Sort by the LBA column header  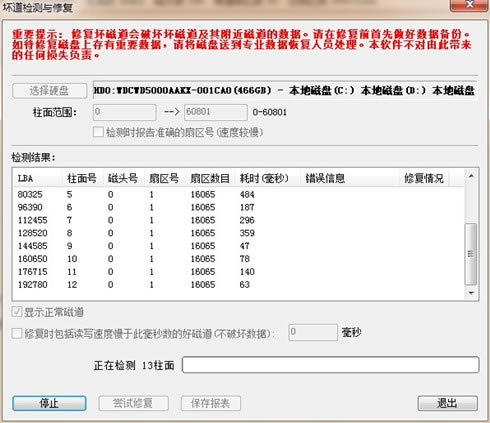[x=37, y=178]
